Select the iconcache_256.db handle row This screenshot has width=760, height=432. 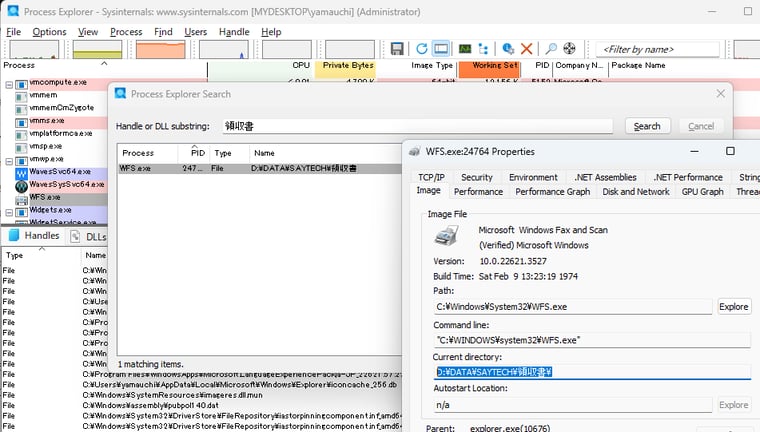(202, 385)
